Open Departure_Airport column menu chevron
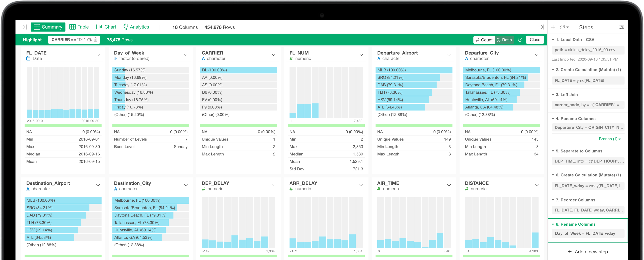Viewport: 644px width, 260px height. click(x=449, y=55)
